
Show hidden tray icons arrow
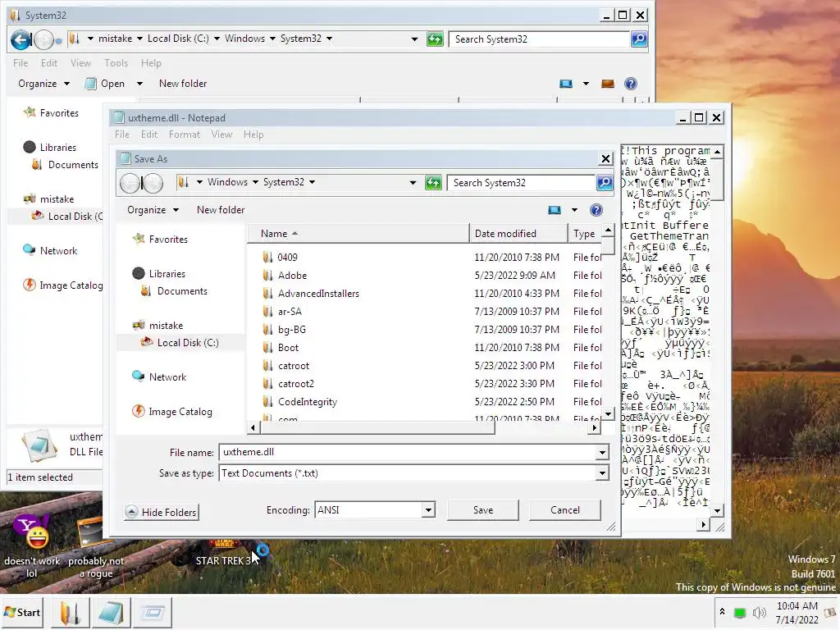tap(722, 611)
